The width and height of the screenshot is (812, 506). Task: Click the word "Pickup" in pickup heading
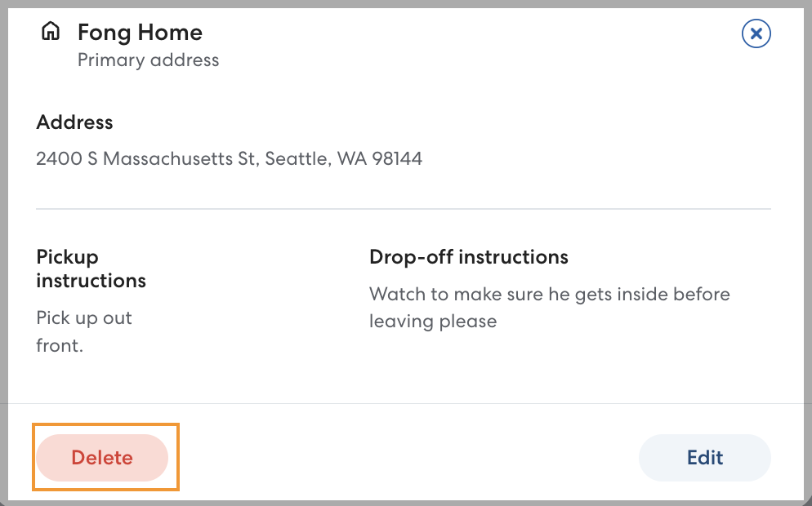[67, 257]
